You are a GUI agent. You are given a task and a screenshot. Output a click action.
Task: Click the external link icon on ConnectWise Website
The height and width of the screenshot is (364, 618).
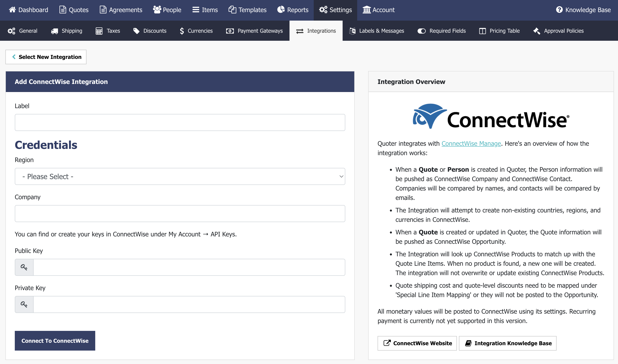387,343
